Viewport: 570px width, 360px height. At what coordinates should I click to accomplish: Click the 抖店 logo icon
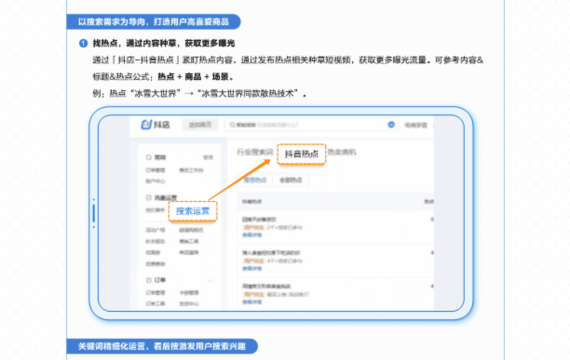[x=146, y=125]
